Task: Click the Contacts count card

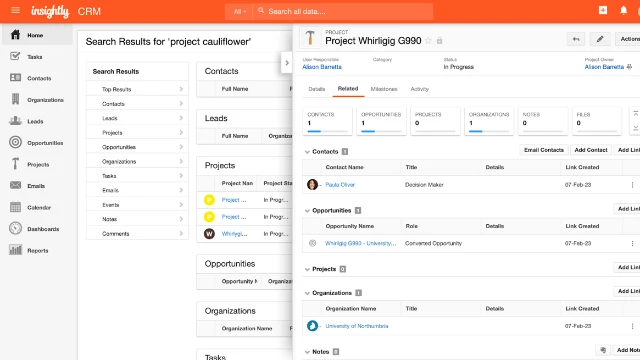Action: pyautogui.click(x=327, y=121)
